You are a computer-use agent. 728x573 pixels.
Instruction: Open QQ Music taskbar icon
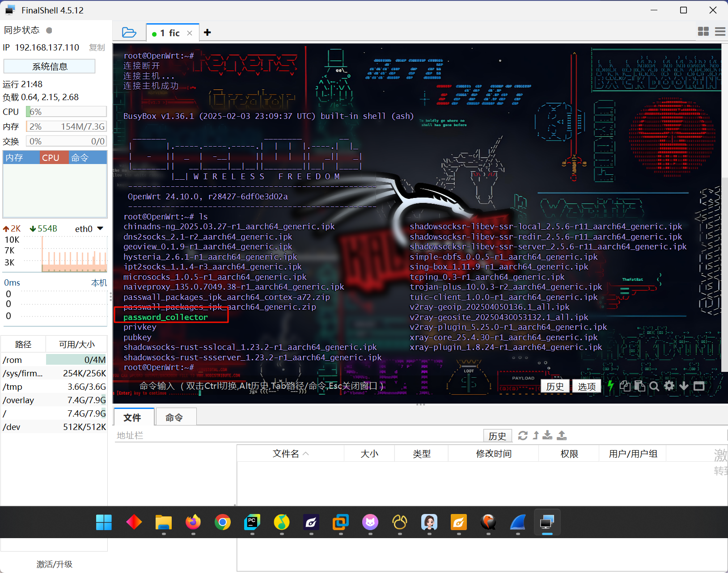point(282,522)
